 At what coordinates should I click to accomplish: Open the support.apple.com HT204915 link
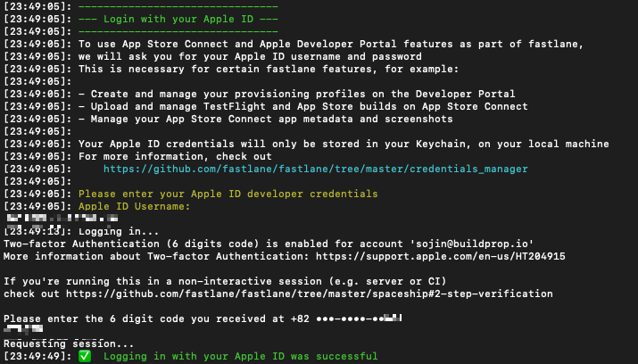[440, 256]
